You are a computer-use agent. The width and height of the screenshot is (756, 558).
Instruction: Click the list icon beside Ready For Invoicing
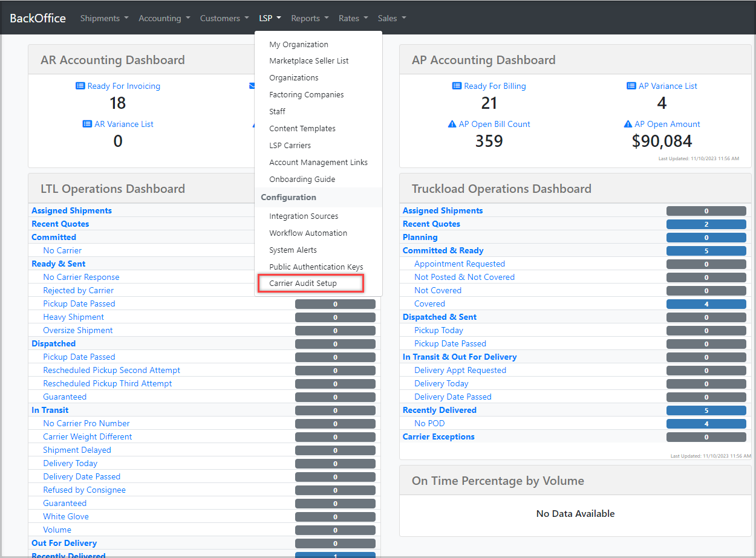pyautogui.click(x=80, y=86)
